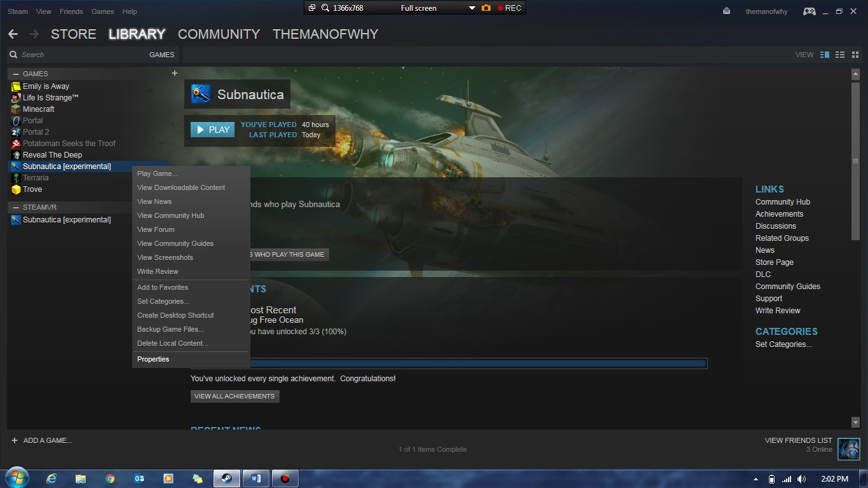
Task: Click the plus icon beside GAMES header
Action: (x=175, y=73)
